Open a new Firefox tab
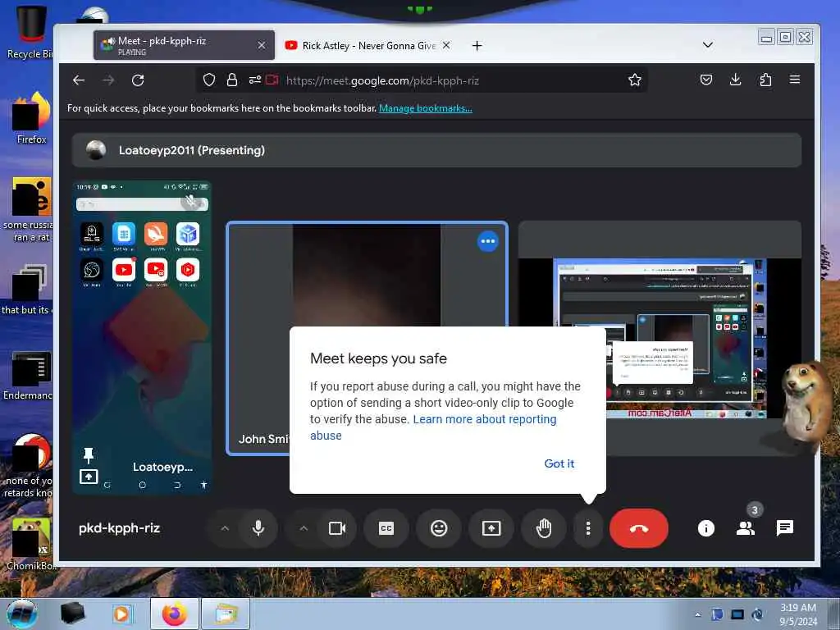The width and height of the screenshot is (840, 630). coord(477,46)
